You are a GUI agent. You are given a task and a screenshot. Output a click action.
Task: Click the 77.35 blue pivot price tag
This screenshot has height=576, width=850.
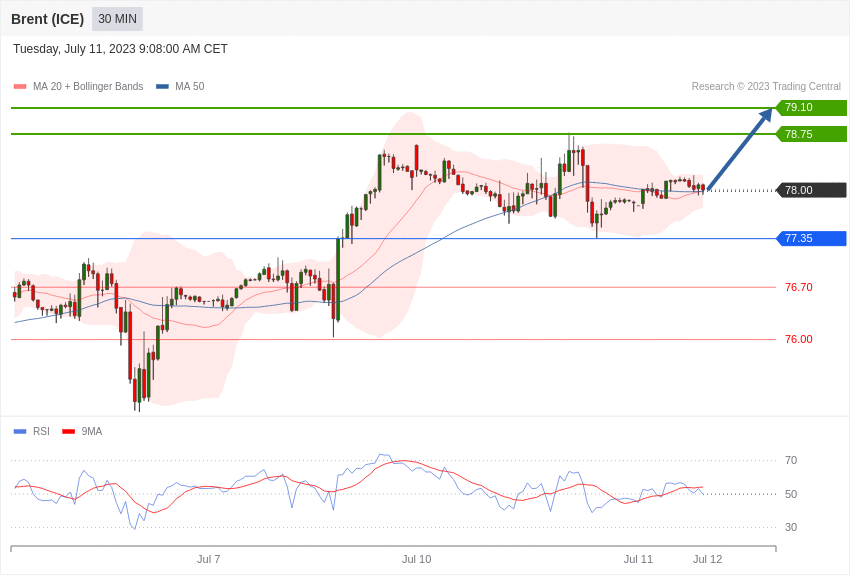coord(812,238)
